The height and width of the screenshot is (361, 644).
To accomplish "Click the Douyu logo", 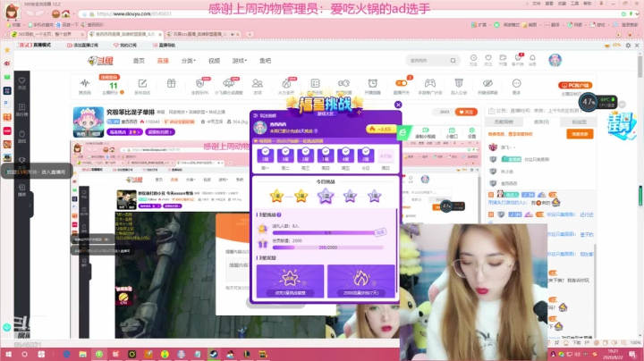I will (x=100, y=61).
